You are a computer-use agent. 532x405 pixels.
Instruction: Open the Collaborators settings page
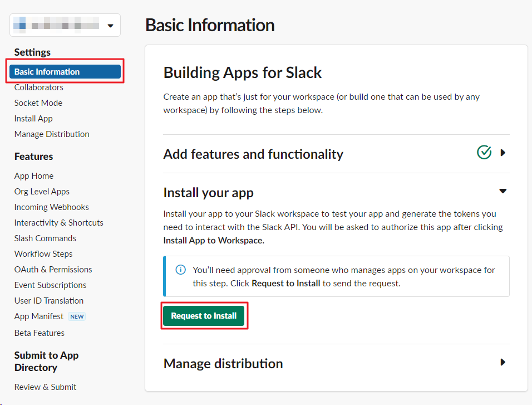click(x=39, y=87)
